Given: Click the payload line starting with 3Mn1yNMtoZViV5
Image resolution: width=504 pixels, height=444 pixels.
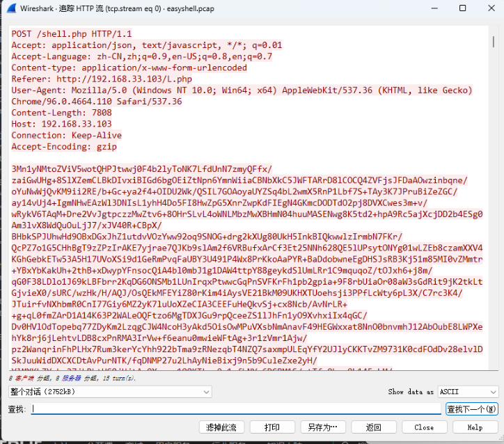Looking at the screenshot, I should pyautogui.click(x=142, y=168).
